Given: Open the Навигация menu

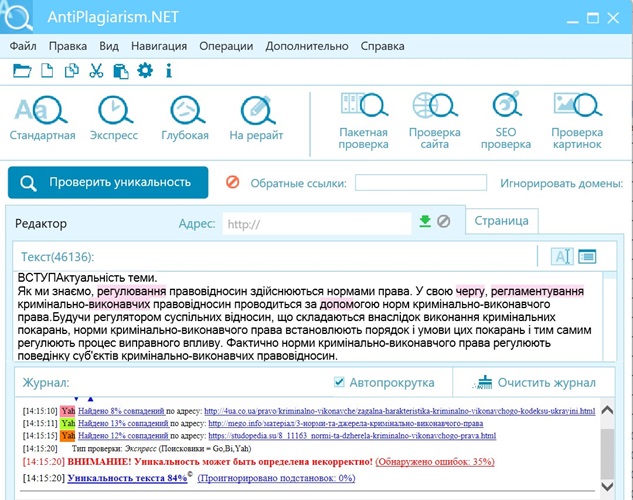Looking at the screenshot, I should click(x=159, y=46).
